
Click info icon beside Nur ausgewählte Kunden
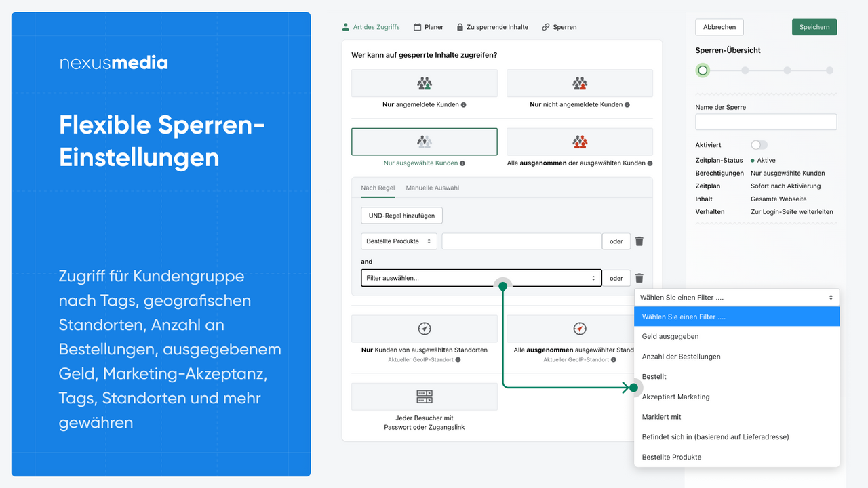[463, 163]
